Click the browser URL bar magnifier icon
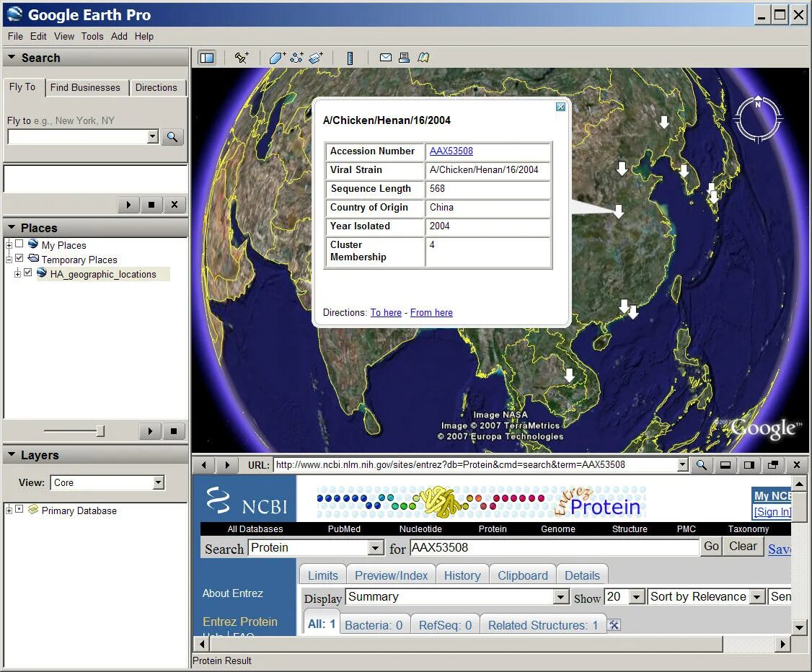This screenshot has height=672, width=812. tap(701, 465)
